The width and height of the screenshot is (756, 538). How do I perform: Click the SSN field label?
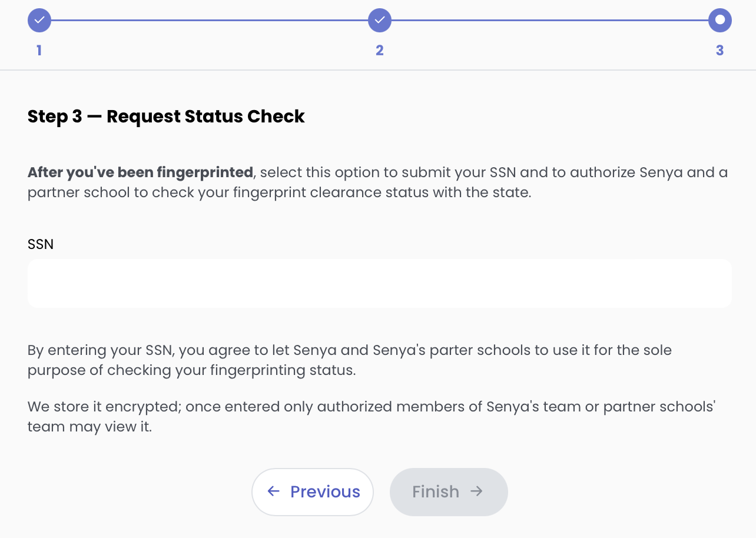click(x=41, y=244)
